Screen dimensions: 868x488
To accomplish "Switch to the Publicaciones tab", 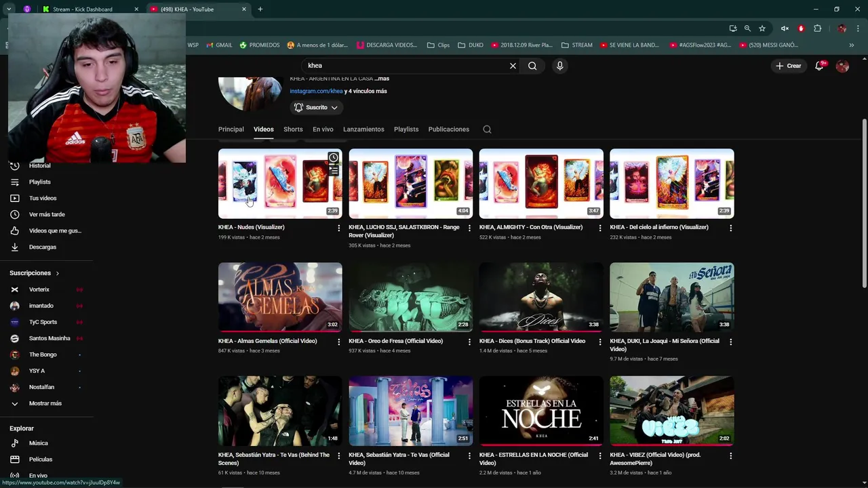I will coord(448,129).
